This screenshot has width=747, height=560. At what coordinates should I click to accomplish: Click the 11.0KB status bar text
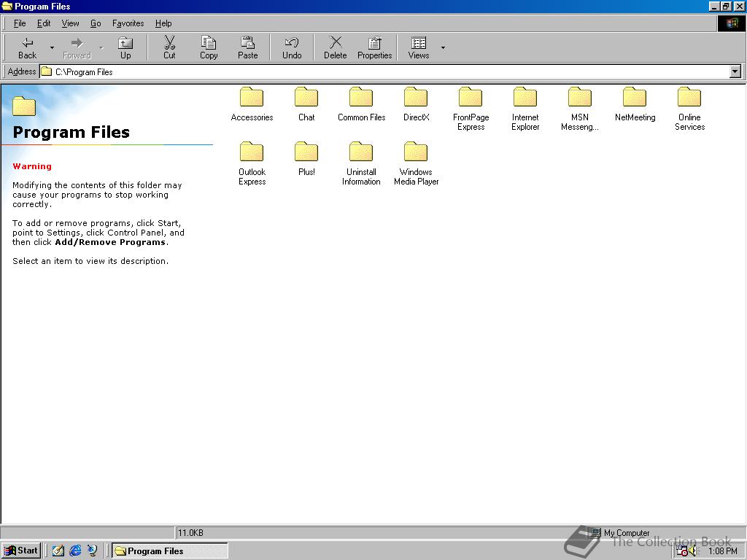pyautogui.click(x=190, y=532)
